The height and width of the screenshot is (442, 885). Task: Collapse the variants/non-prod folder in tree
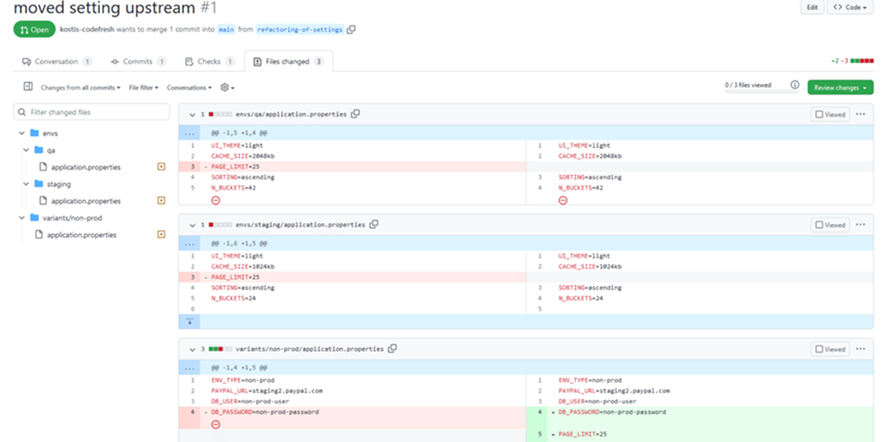click(x=22, y=217)
